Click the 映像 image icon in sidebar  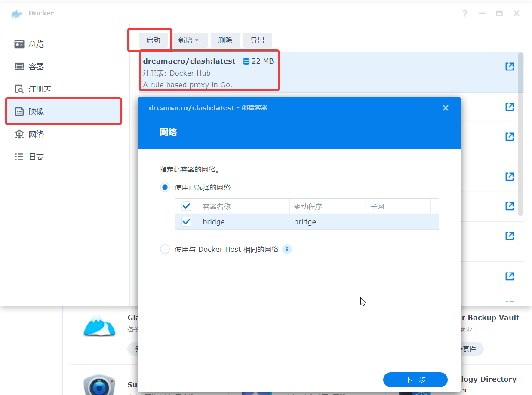coord(19,112)
